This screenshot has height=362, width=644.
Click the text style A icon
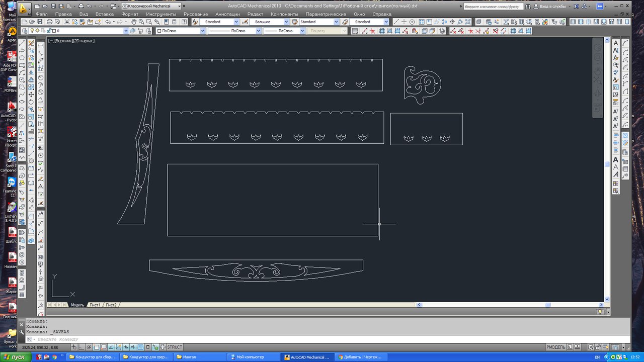click(195, 22)
